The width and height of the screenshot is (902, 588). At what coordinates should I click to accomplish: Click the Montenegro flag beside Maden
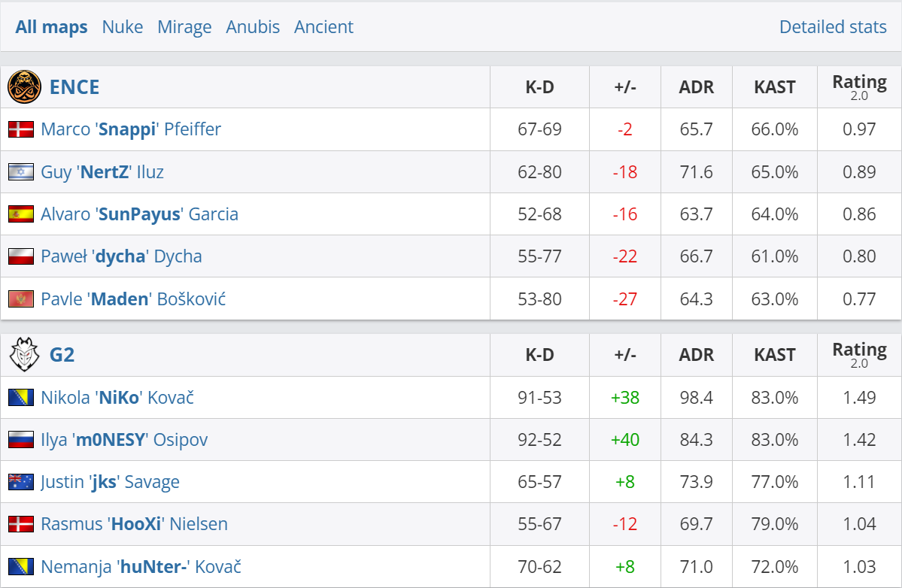click(20, 299)
